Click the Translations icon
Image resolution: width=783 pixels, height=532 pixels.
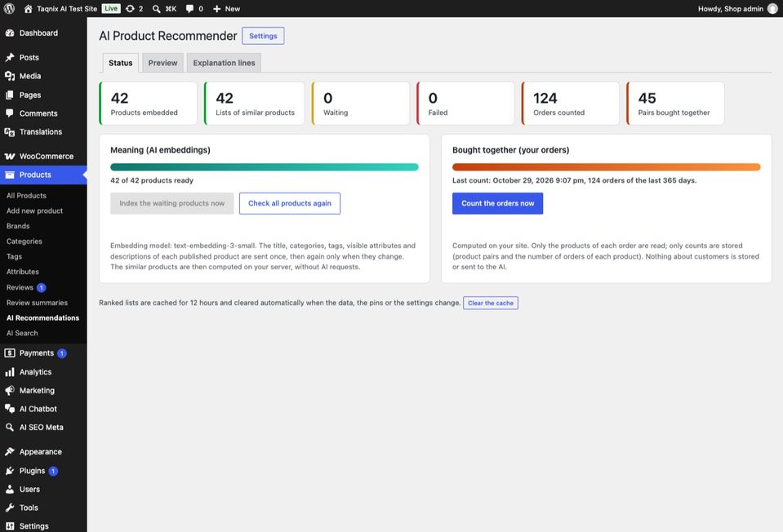pyautogui.click(x=10, y=131)
